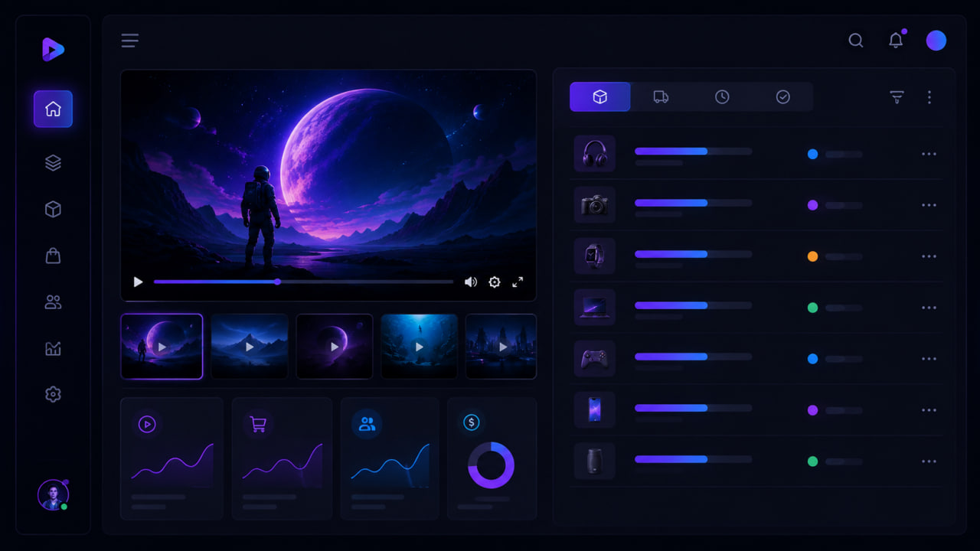Image resolution: width=980 pixels, height=551 pixels.
Task: Open the analytics chart icon in the sidebar
Action: [53, 348]
